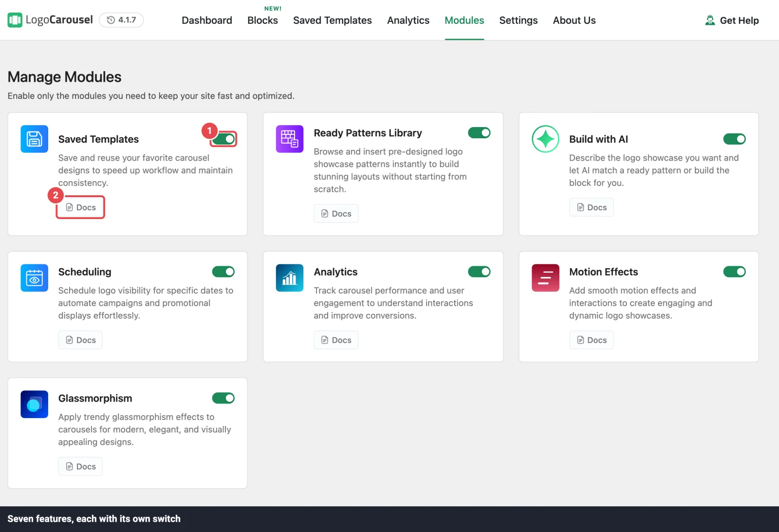Click the Motion Effects red icon
The width and height of the screenshot is (779, 532).
pyautogui.click(x=545, y=278)
